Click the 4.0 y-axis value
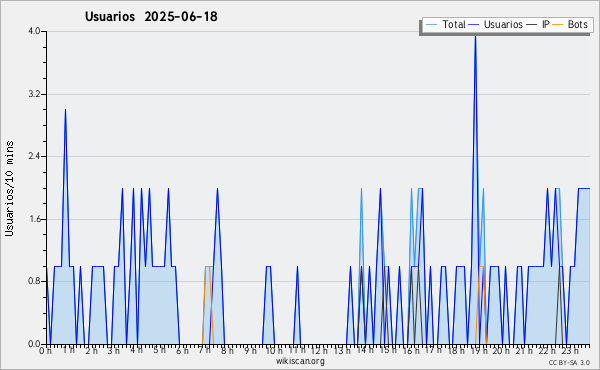The image size is (600, 370). coord(34,31)
